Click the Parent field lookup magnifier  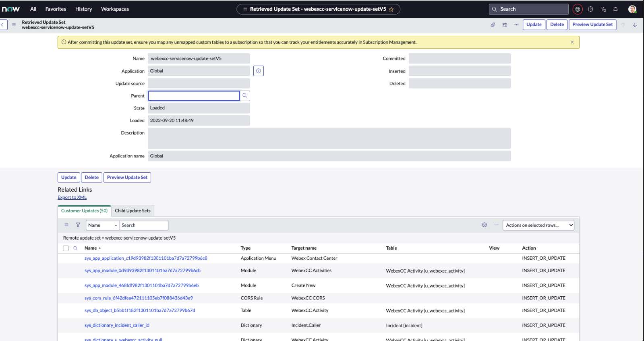[x=245, y=96]
